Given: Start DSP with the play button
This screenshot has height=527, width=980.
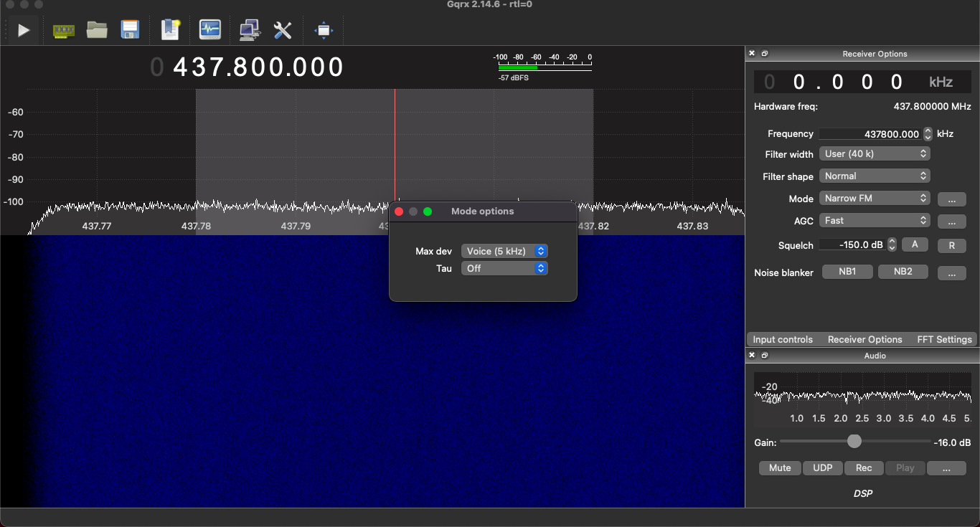Looking at the screenshot, I should tap(24, 30).
